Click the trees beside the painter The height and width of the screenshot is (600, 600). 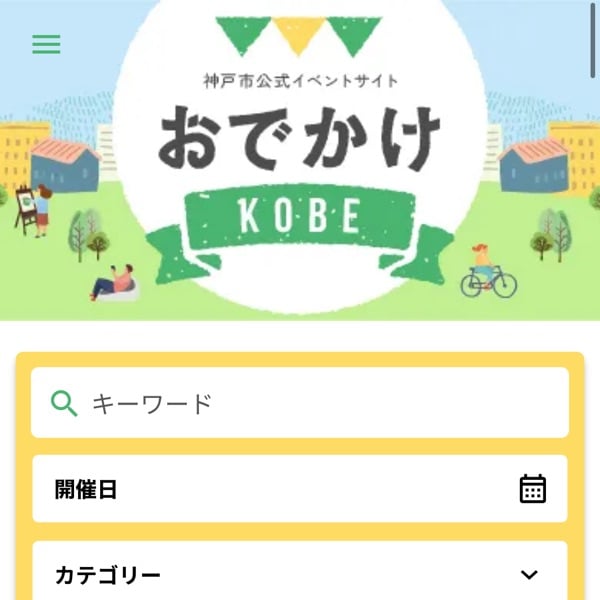pyautogui.click(x=88, y=232)
